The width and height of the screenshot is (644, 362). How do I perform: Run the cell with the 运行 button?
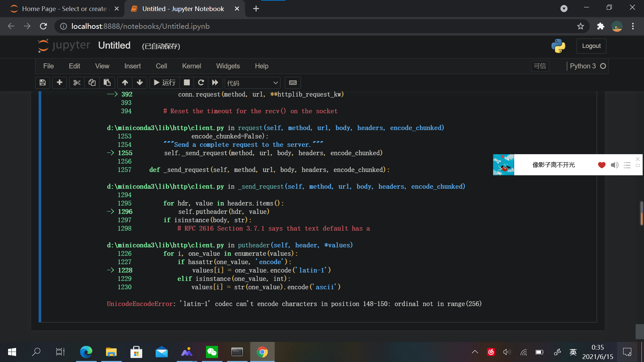164,83
